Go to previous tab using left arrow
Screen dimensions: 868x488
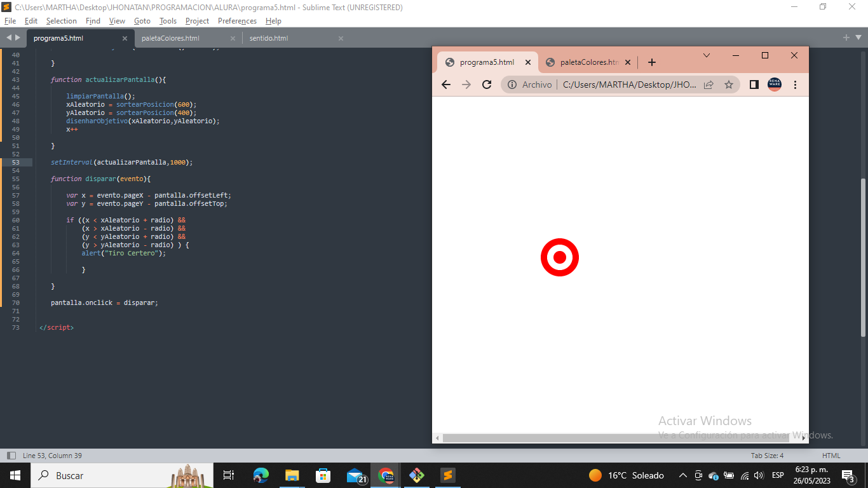(9, 38)
